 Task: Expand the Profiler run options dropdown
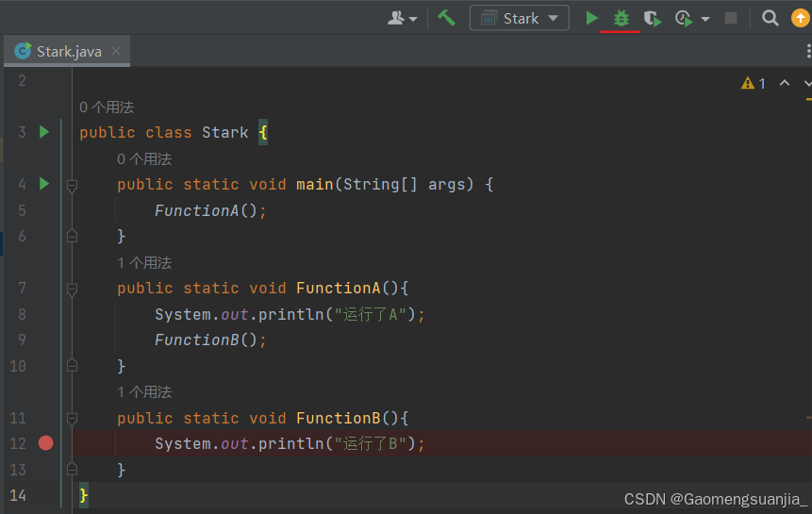[705, 19]
